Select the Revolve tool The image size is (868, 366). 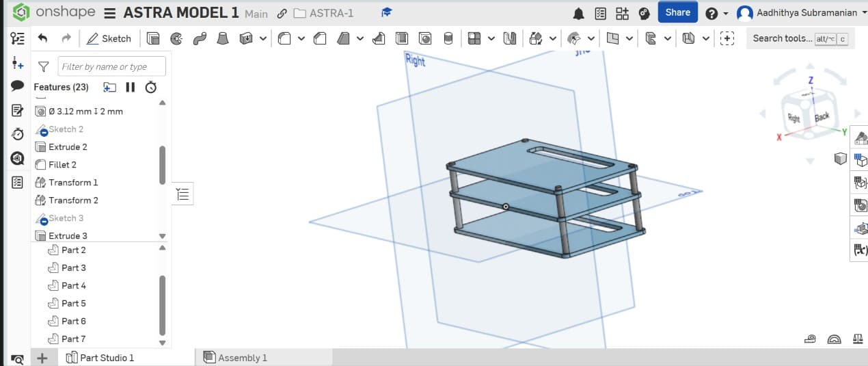(176, 38)
